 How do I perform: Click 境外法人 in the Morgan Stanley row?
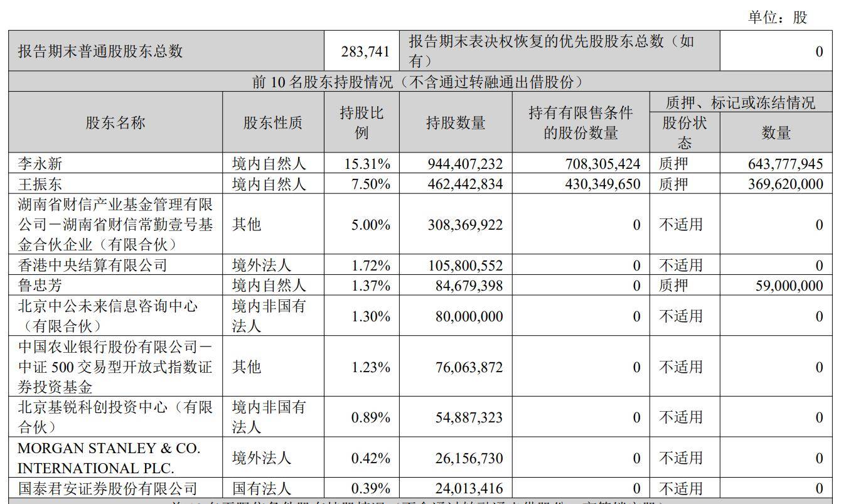[x=262, y=458]
